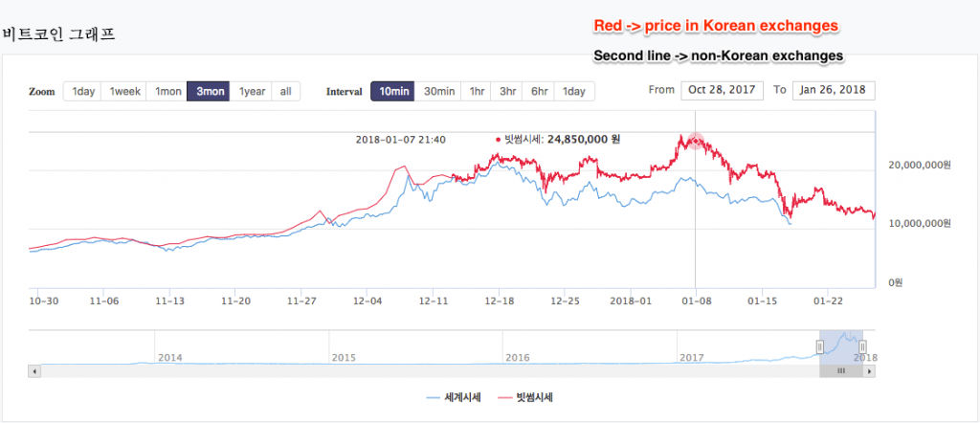Select the 6hr interval
The image size is (980, 423).
[x=538, y=91]
